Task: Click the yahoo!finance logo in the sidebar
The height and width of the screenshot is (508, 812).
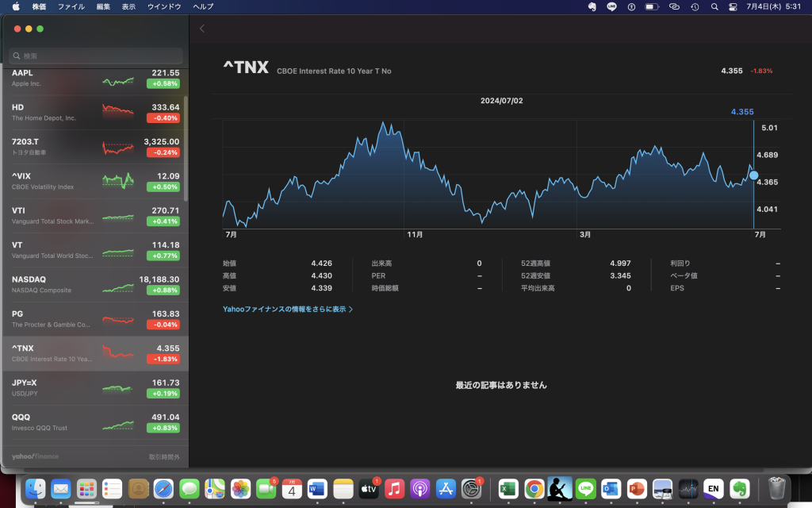Action: click(x=35, y=456)
